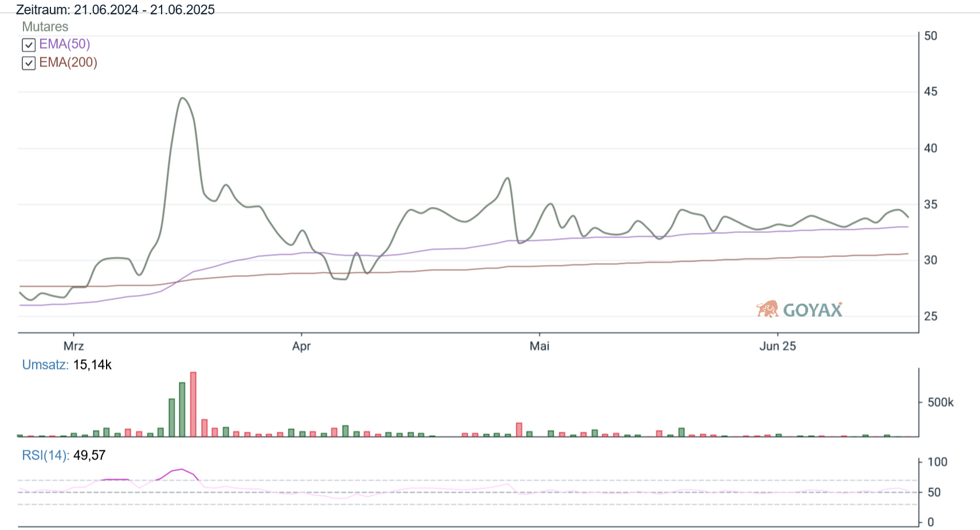Click the Apr month label on axis

pos(301,346)
